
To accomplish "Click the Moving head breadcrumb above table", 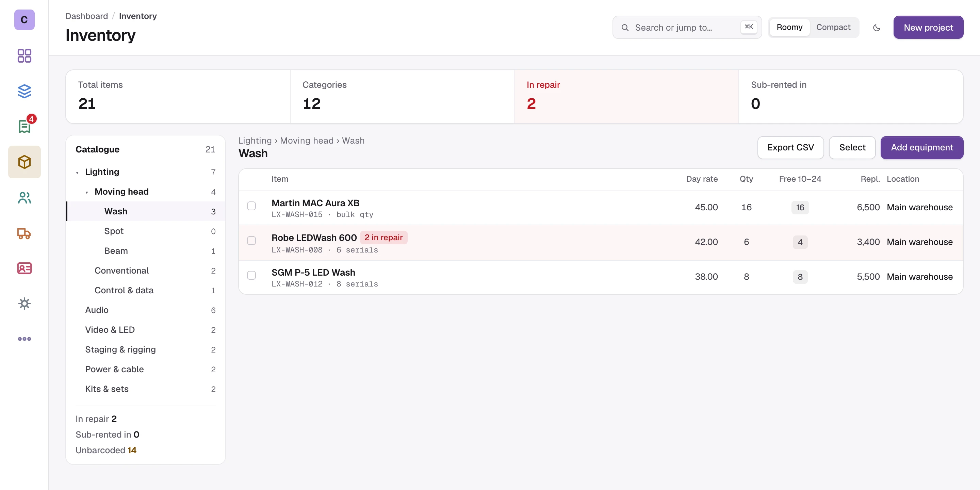I will click(307, 141).
